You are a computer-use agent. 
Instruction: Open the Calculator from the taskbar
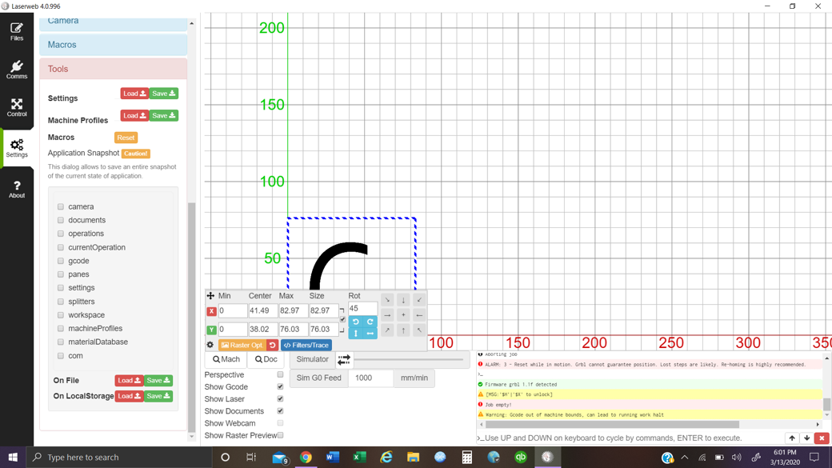click(467, 457)
